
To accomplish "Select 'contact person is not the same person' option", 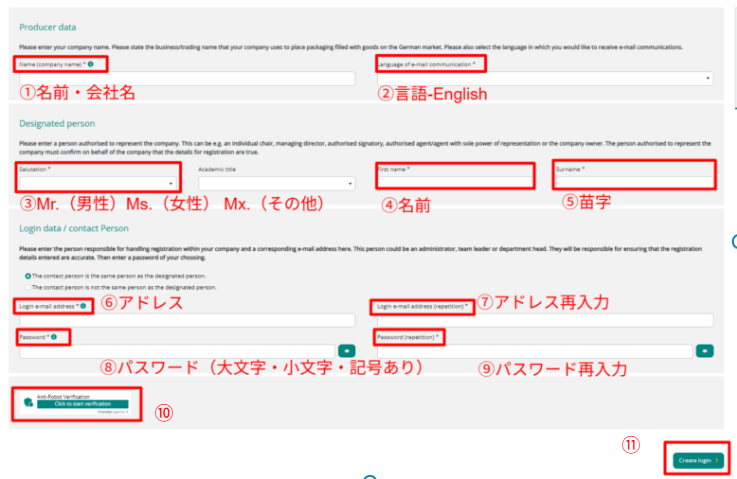I will [27, 287].
